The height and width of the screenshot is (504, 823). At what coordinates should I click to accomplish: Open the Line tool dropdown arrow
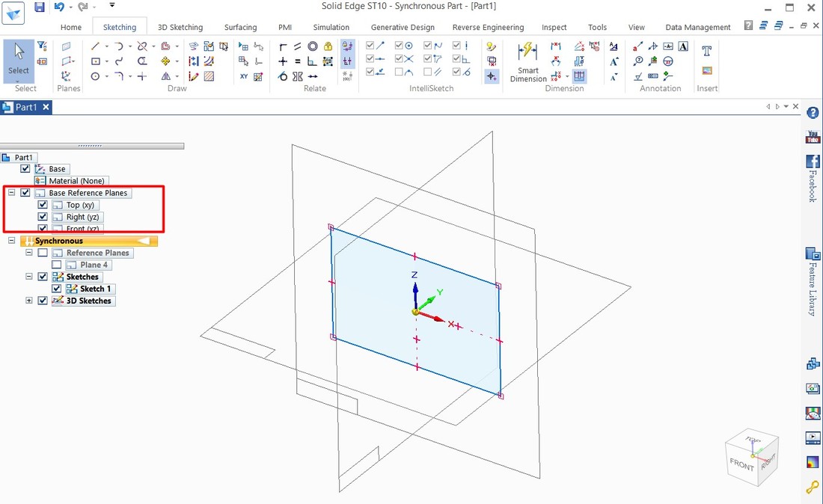107,46
